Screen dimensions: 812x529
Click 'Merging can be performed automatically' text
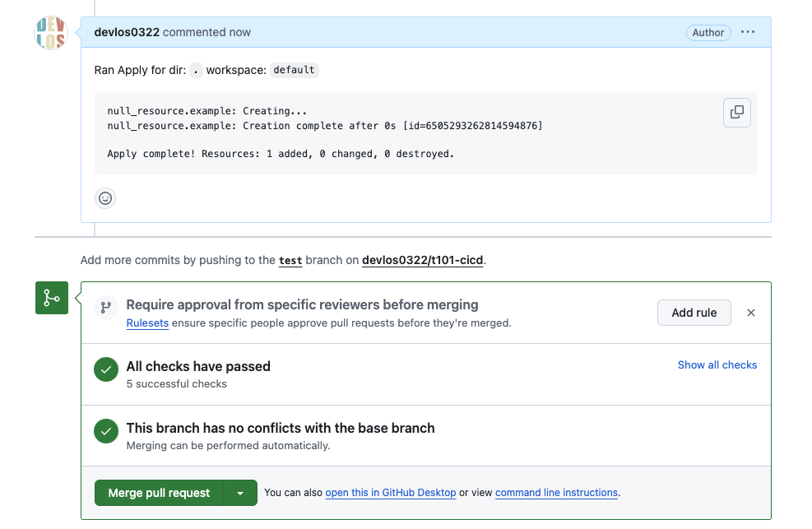pos(229,446)
